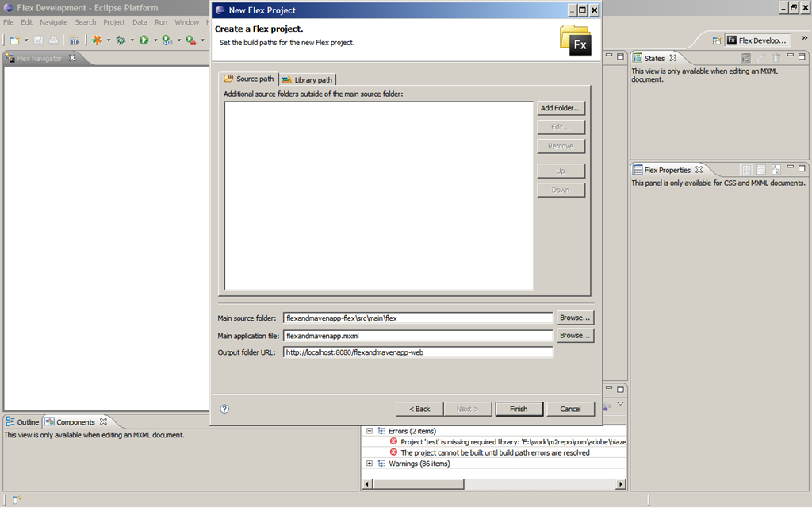This screenshot has height=508, width=812.
Task: Click the Export Release Build icon
Action: point(97,40)
